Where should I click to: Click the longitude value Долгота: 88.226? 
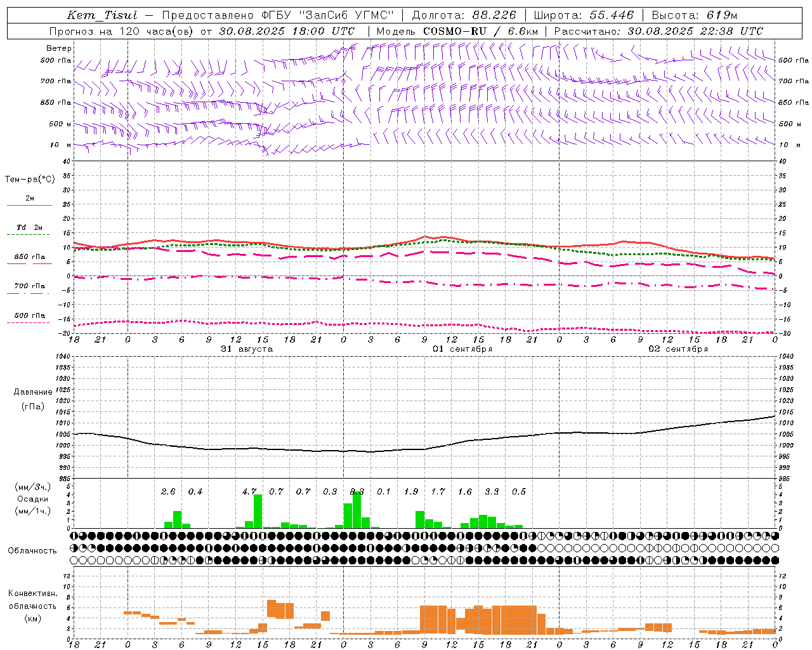tap(464, 15)
